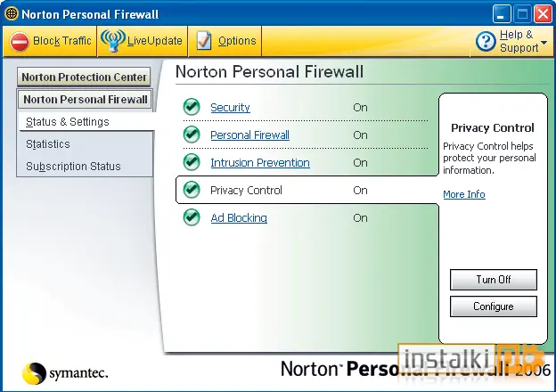This screenshot has height=392, width=556.
Task: Select the Norton Personal Firewall sidebar tab
Action: tap(86, 99)
